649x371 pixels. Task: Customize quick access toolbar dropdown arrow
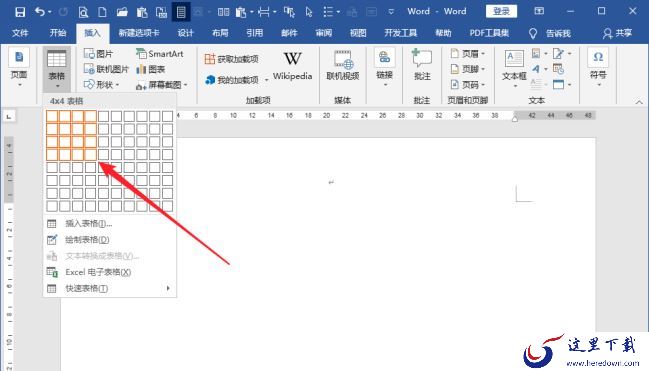pos(391,12)
